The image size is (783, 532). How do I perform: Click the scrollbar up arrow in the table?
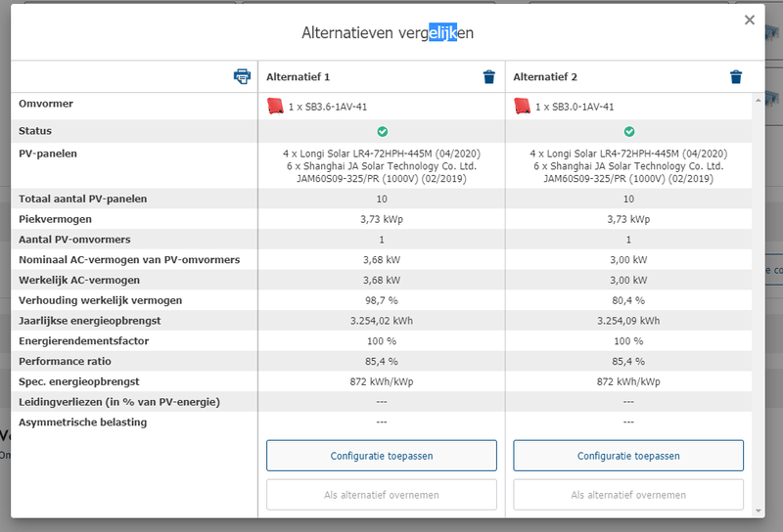[x=758, y=101]
